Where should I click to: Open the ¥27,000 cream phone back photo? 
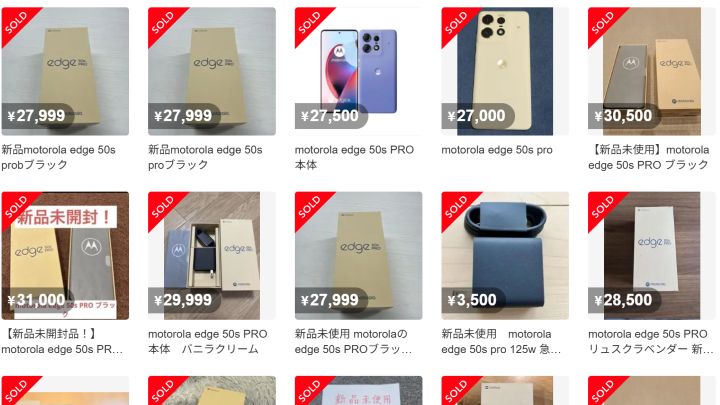505,71
